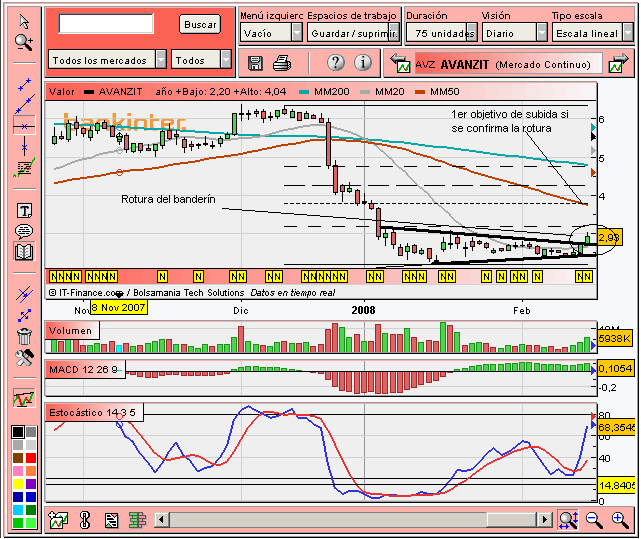The width and height of the screenshot is (641, 539).
Task: Click the trash can delete icon
Action: coord(24,336)
